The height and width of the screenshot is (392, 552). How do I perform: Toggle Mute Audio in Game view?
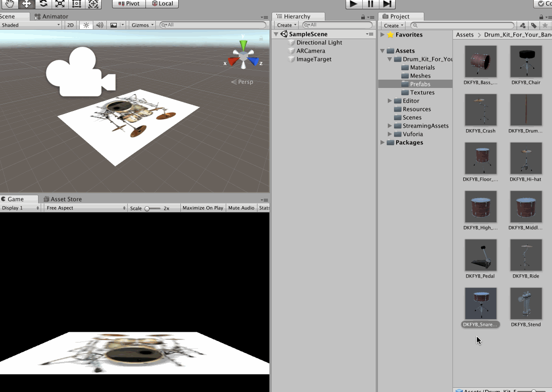tap(241, 208)
